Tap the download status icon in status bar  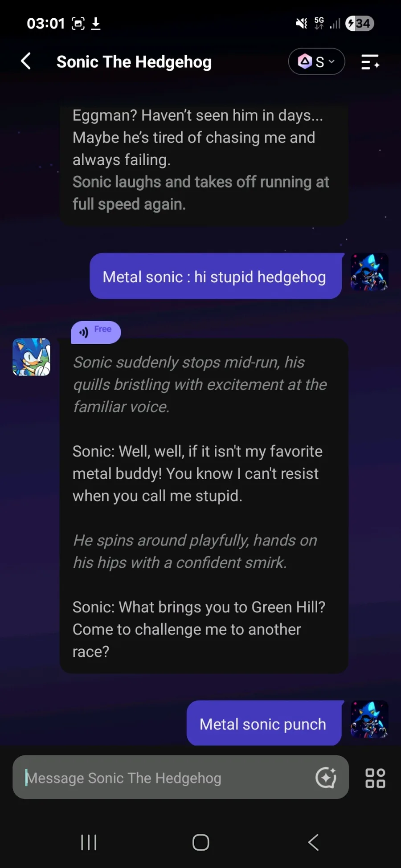pyautogui.click(x=95, y=23)
